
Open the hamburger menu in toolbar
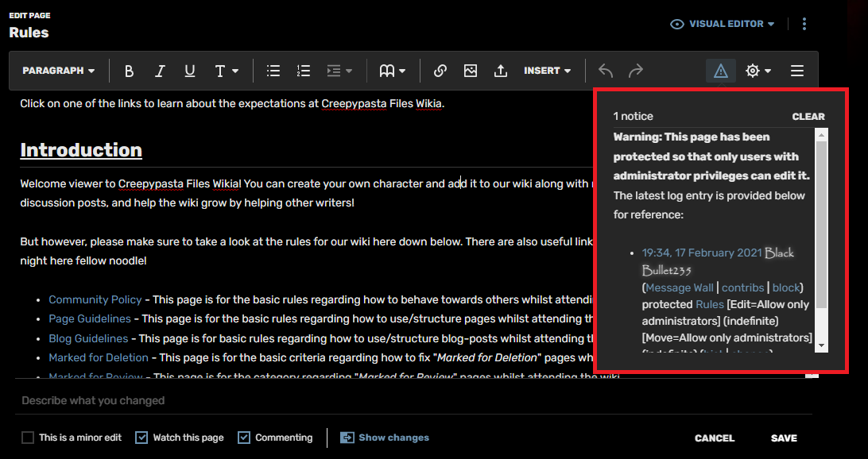click(x=797, y=71)
